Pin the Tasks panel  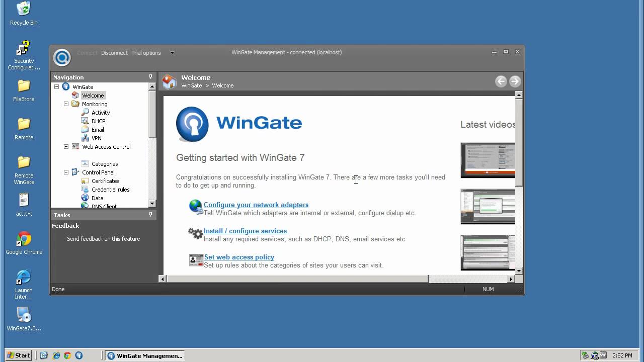tap(150, 215)
